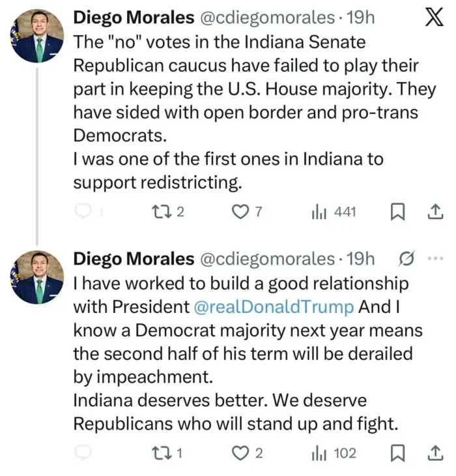The height and width of the screenshot is (476, 456).
Task: Open the profile avatar on first tweet
Action: [38, 37]
